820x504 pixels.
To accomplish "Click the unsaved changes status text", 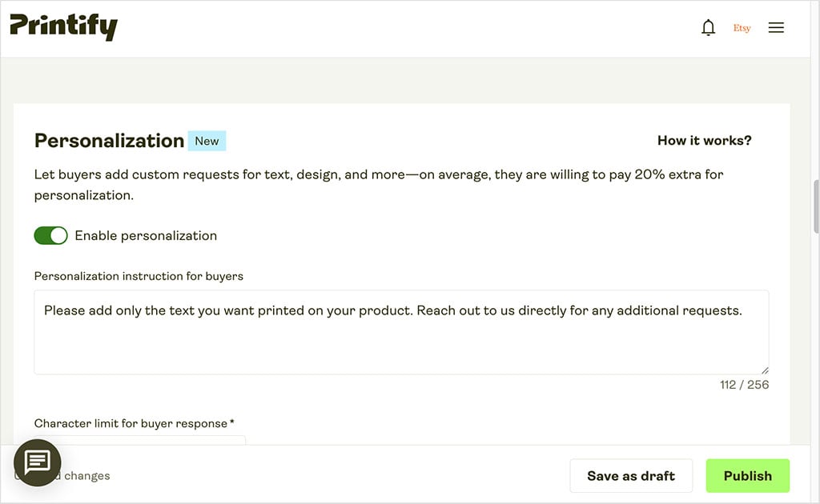I will [86, 476].
